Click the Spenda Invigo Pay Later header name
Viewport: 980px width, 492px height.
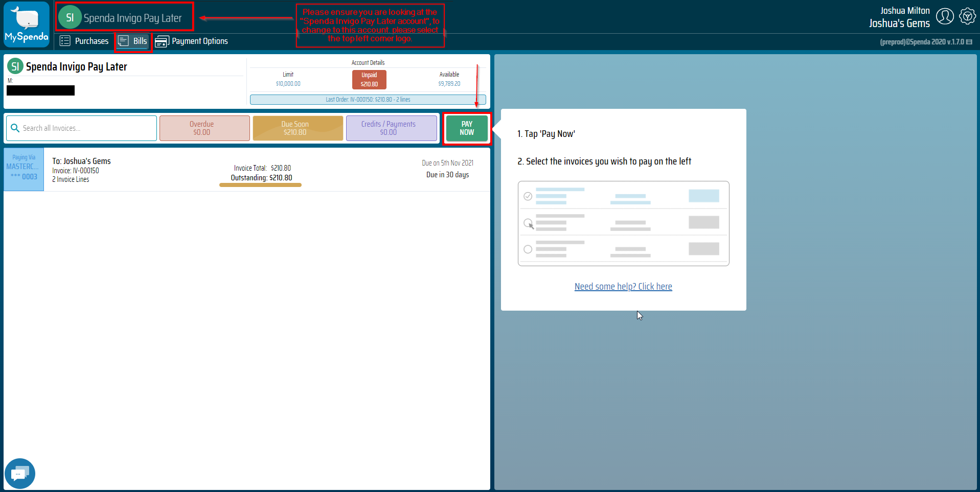point(132,18)
